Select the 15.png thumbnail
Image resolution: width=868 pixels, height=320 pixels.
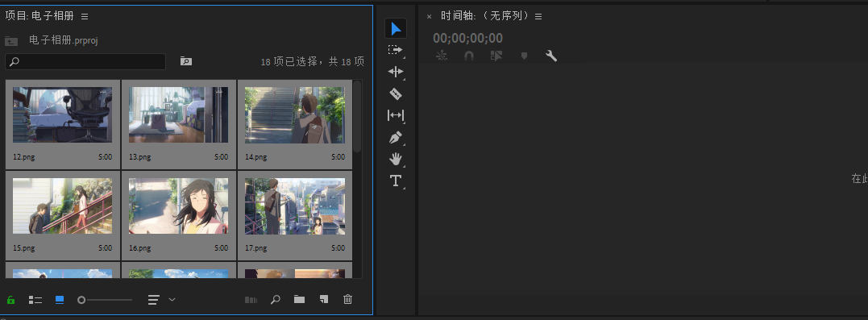[x=63, y=206]
